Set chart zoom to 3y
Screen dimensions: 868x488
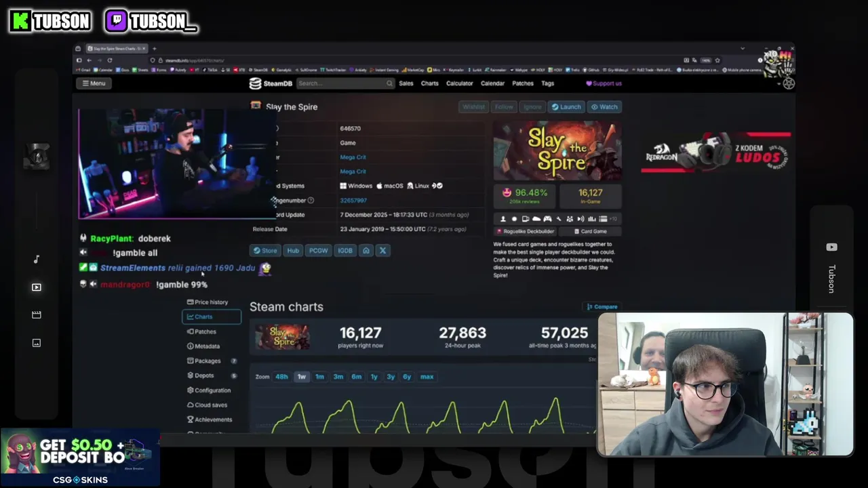tap(391, 377)
